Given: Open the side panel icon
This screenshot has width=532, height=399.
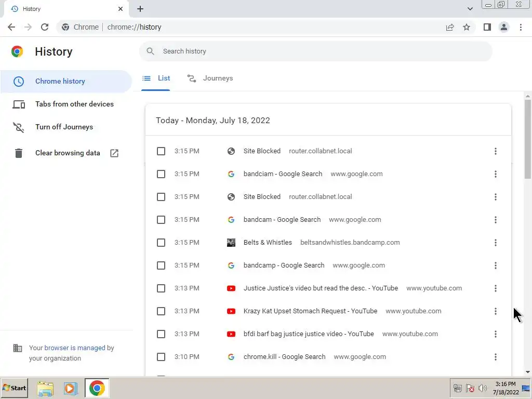Looking at the screenshot, I should coord(487,27).
